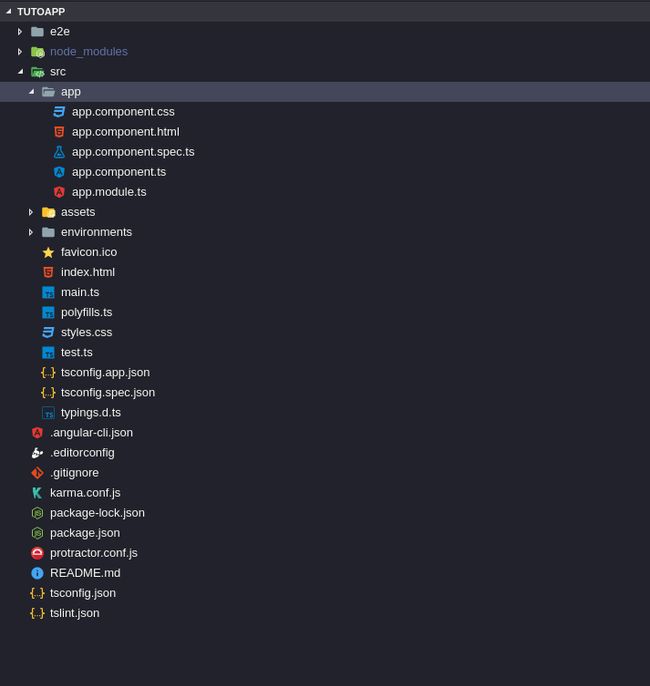Expand the assets folder arrow
The width and height of the screenshot is (650, 686).
[31, 212]
